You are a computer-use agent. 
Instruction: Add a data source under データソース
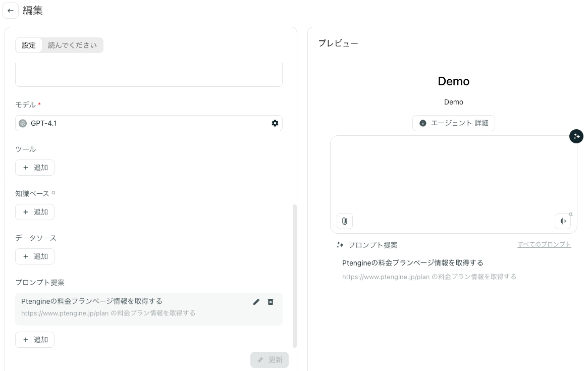[35, 256]
